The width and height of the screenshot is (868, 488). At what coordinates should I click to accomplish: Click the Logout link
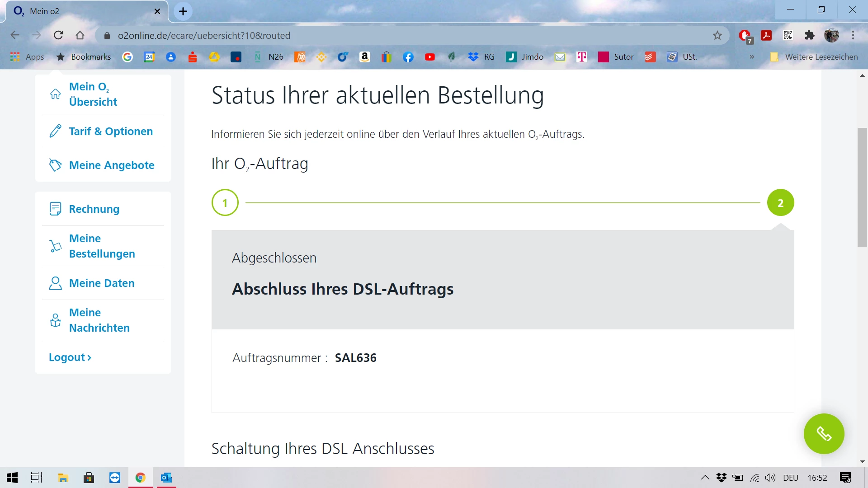pos(70,357)
